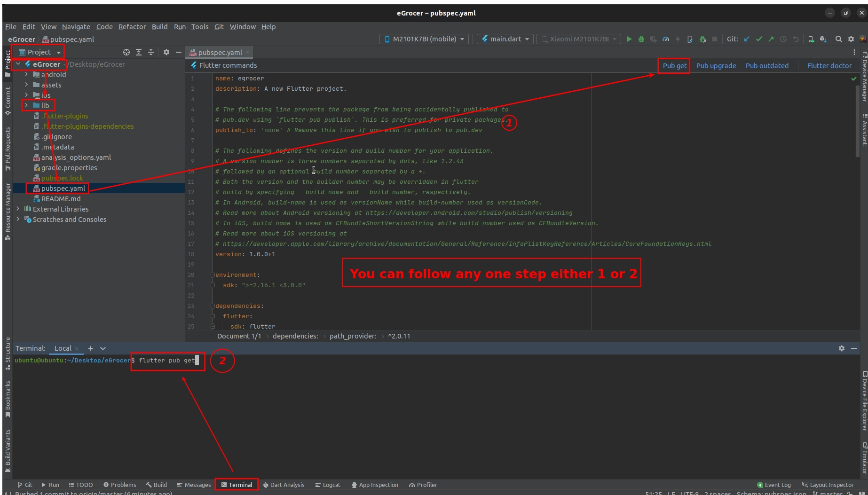868x495 pixels.
Task: Expand the android folder
Action: point(27,74)
